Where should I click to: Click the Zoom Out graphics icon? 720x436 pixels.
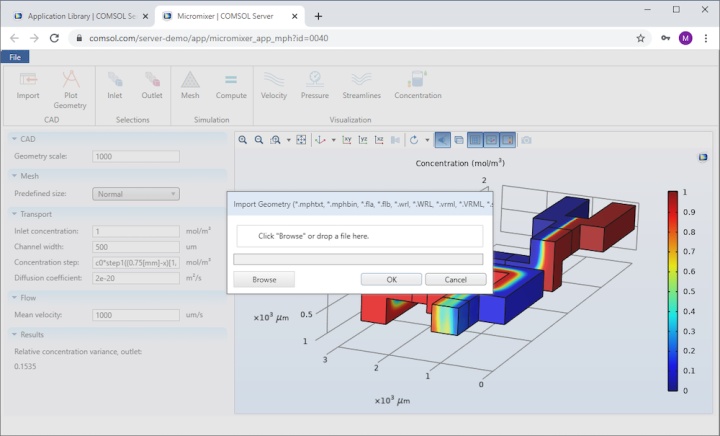point(259,140)
